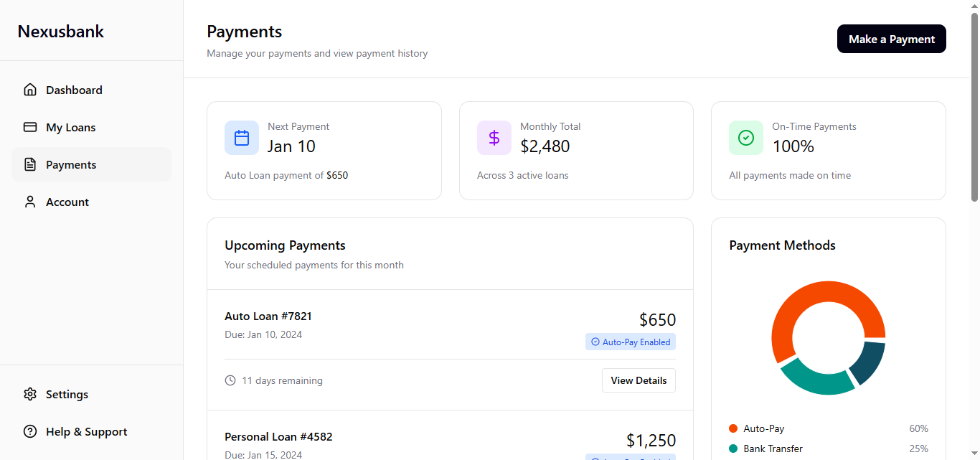
Task: Click the page vertical scrollbar thumb
Action: pyautogui.click(x=974, y=108)
